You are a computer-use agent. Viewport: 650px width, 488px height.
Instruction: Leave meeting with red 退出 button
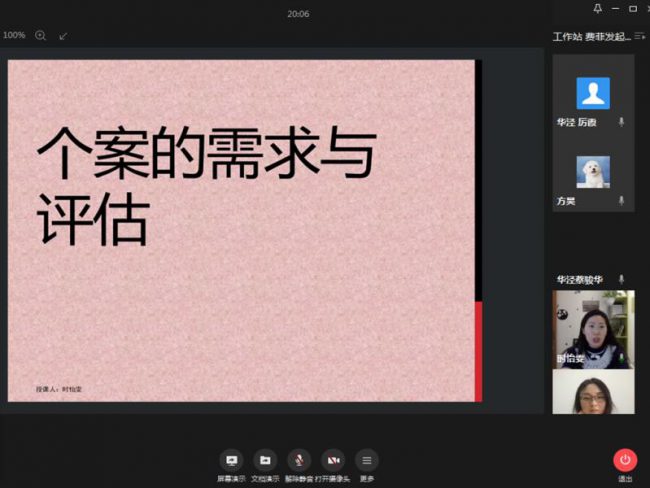[625, 460]
